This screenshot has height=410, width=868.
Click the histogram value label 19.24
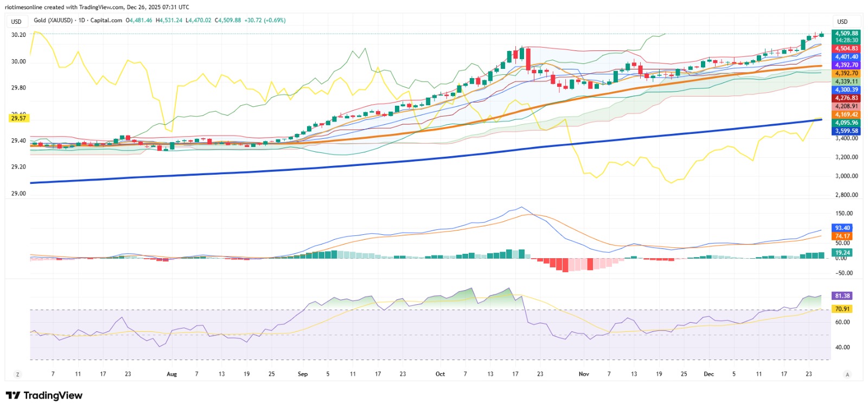click(843, 253)
